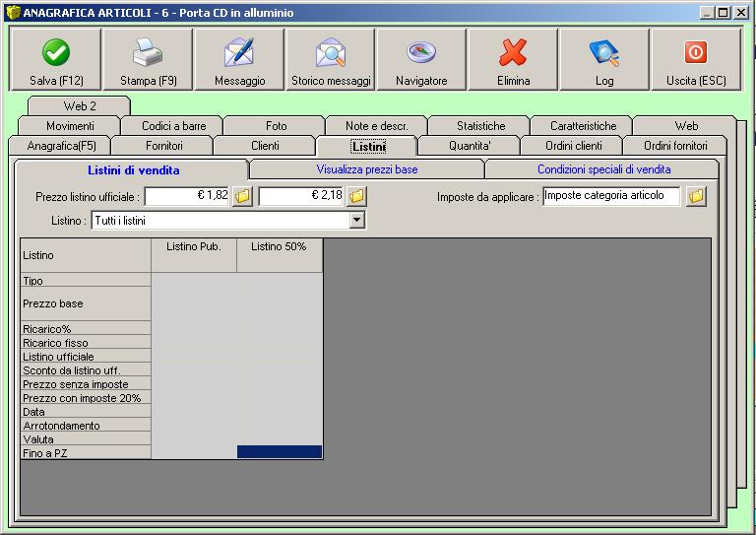Click Sconto da listino uff. row header
Screen dimensions: 756x535
tap(86, 369)
